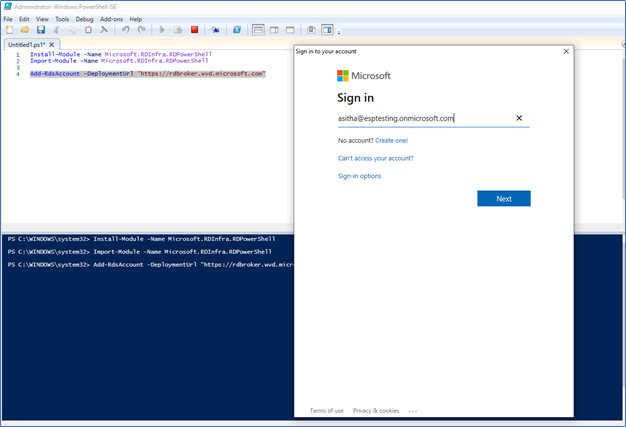Show script pane maximized icon
The width and height of the screenshot is (626, 427).
(290, 30)
